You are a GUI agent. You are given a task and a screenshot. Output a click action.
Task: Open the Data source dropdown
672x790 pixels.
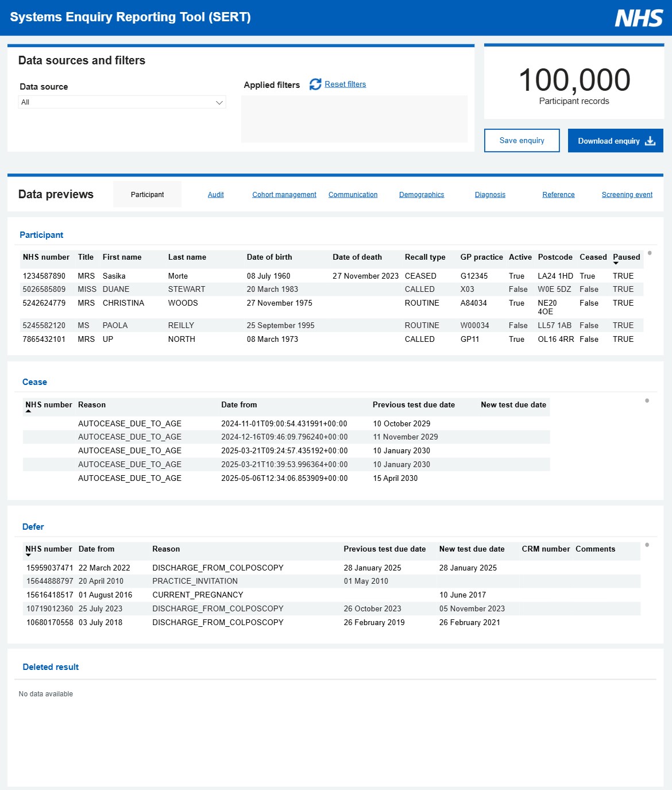point(122,102)
